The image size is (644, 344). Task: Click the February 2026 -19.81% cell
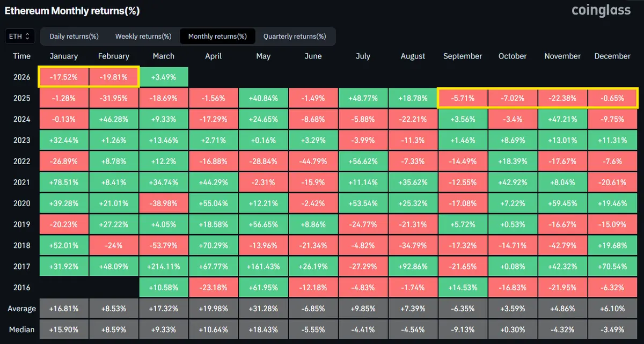click(x=114, y=77)
